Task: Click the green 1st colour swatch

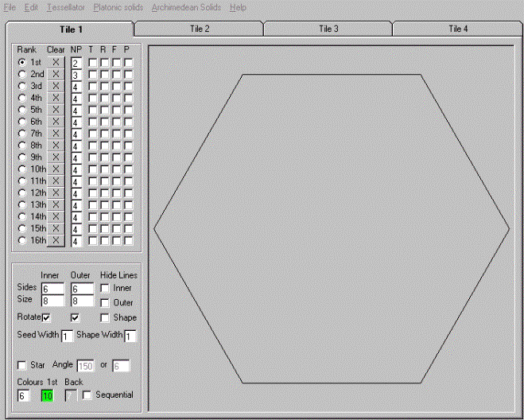Action: (47, 395)
